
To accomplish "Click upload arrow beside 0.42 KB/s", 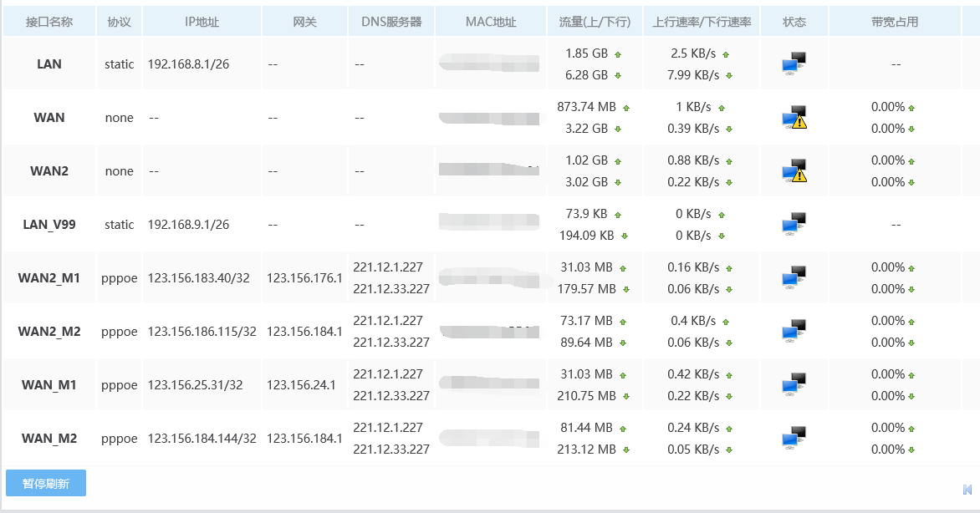I will (x=729, y=375).
